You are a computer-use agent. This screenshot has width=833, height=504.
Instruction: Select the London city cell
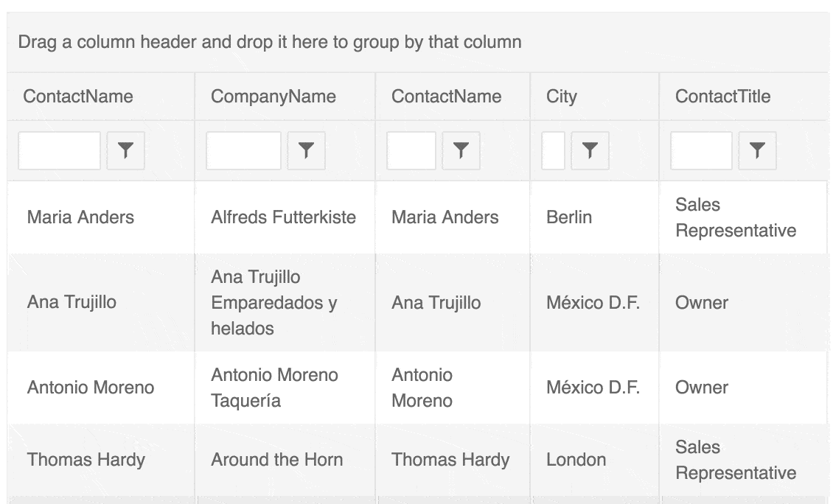(576, 459)
